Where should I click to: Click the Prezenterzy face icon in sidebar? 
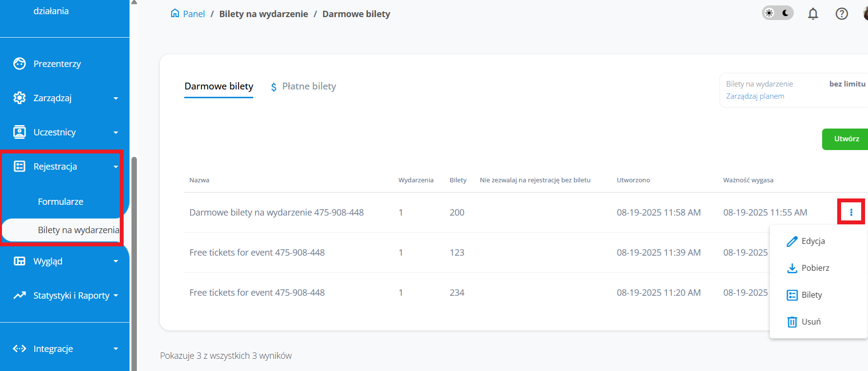pos(20,64)
